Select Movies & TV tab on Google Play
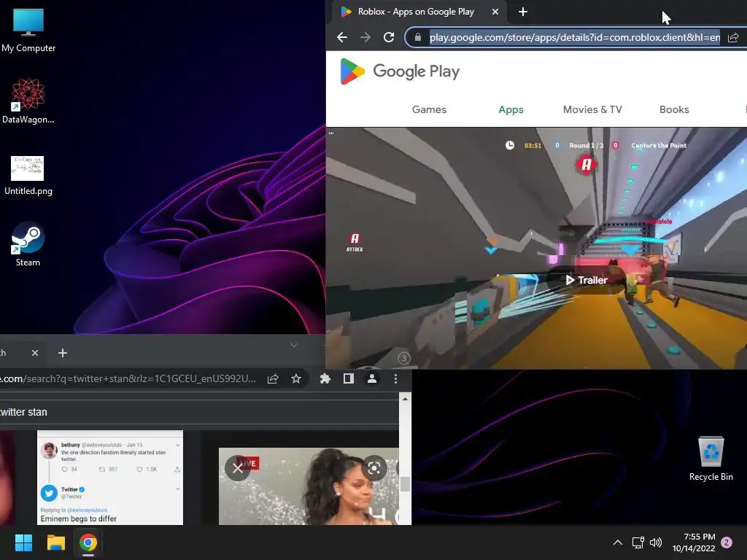Screen dimensions: 747x560 coord(592,109)
